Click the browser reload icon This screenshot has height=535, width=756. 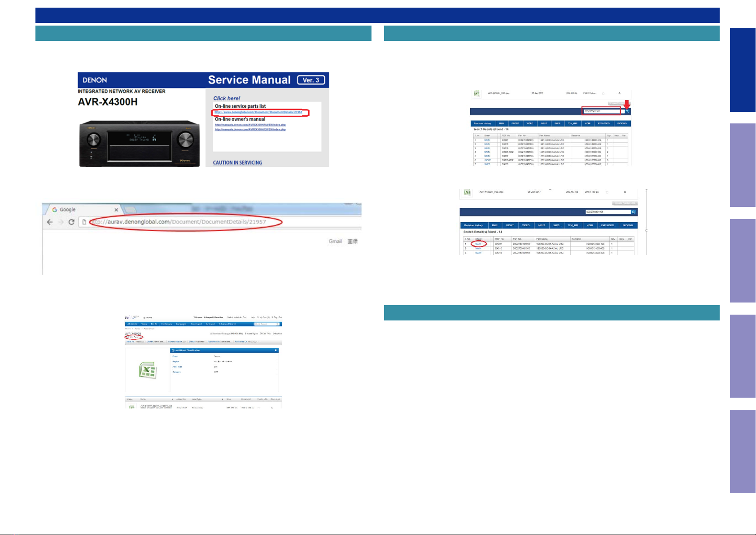pos(71,222)
